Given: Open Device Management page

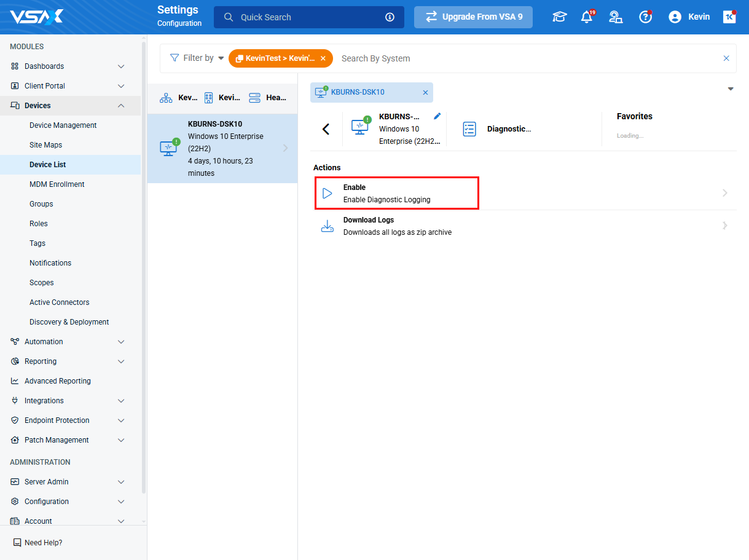Looking at the screenshot, I should coord(63,125).
